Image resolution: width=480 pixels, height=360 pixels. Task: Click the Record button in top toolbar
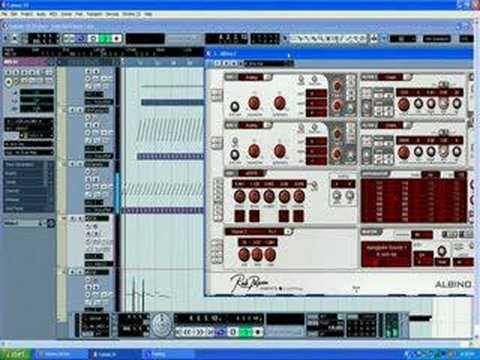116,39
